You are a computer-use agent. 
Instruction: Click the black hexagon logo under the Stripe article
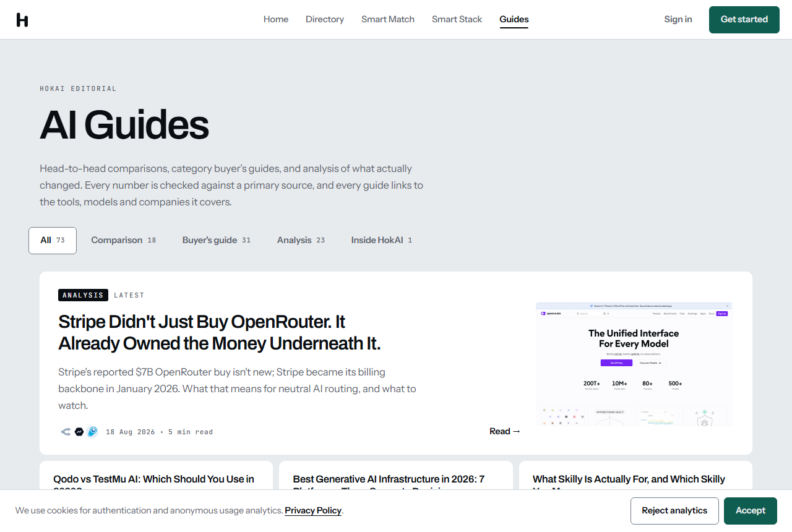click(x=79, y=432)
